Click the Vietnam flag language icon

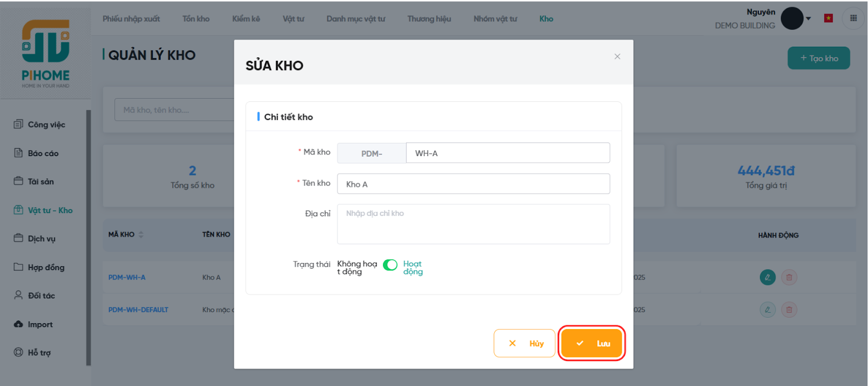828,18
